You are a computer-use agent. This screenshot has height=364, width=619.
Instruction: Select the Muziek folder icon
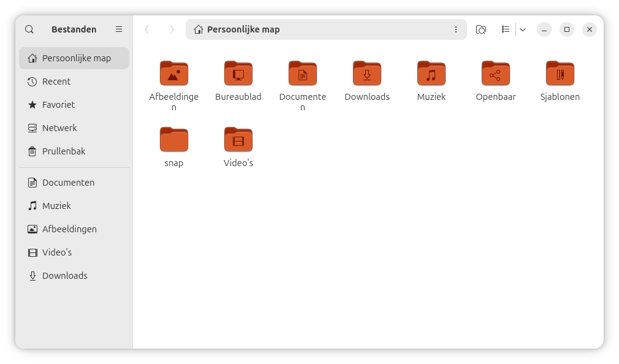pyautogui.click(x=431, y=74)
